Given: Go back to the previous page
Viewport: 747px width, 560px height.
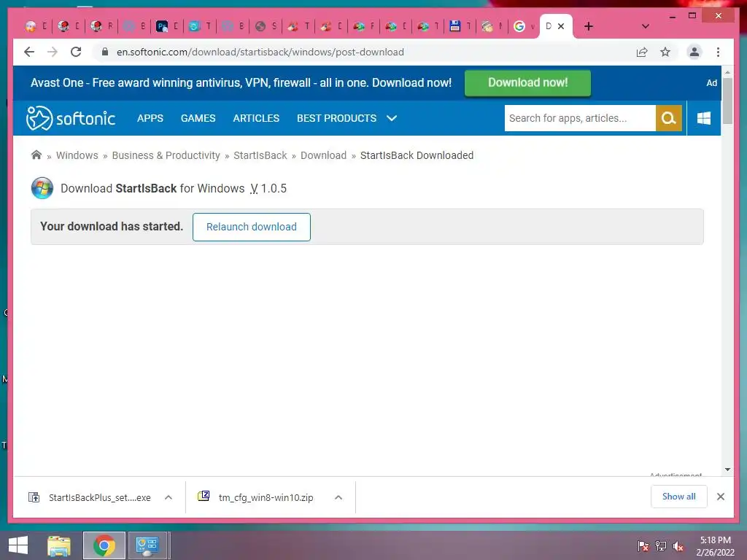Looking at the screenshot, I should 29,52.
